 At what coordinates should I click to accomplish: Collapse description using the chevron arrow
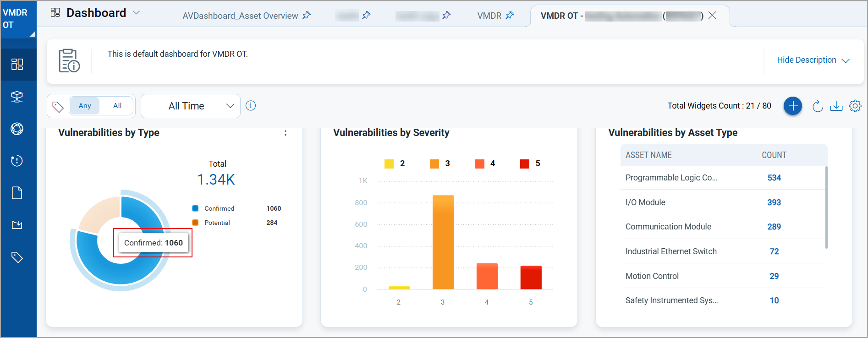point(846,60)
